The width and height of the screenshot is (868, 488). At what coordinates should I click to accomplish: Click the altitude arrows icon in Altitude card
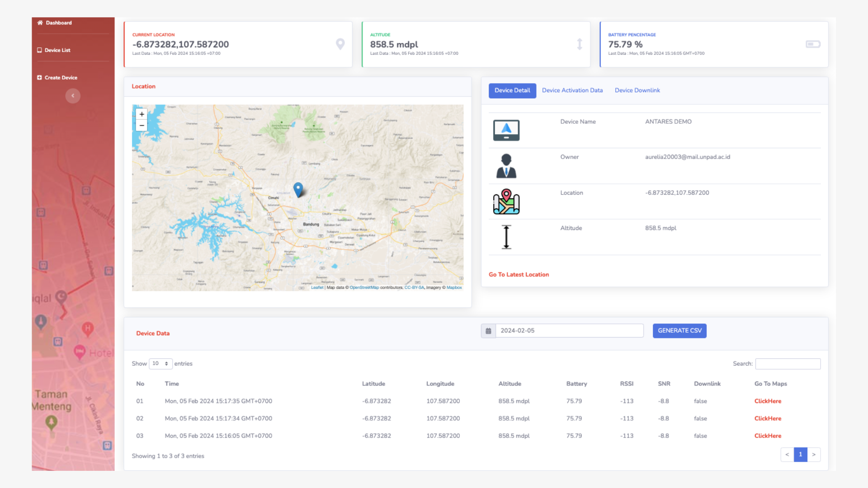pyautogui.click(x=579, y=44)
